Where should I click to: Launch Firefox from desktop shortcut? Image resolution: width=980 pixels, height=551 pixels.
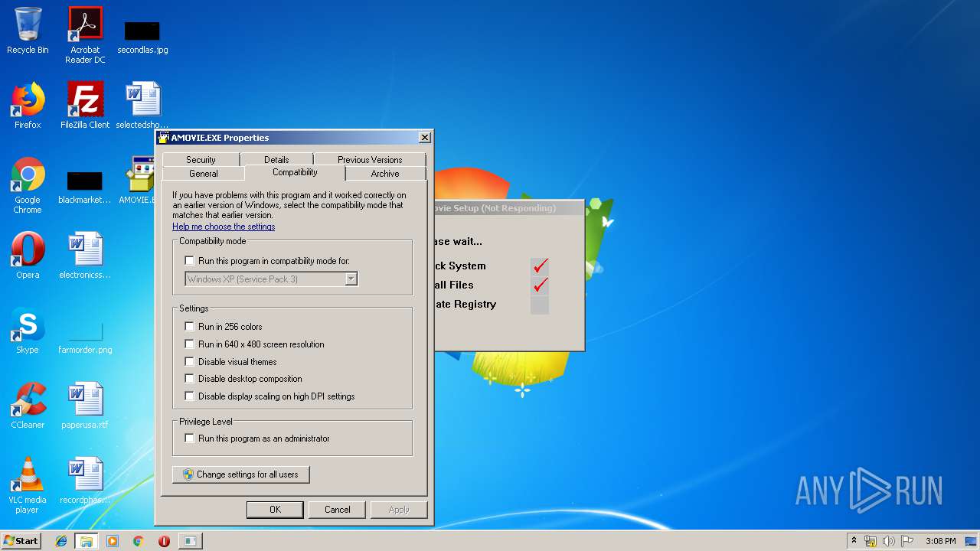coord(28,106)
